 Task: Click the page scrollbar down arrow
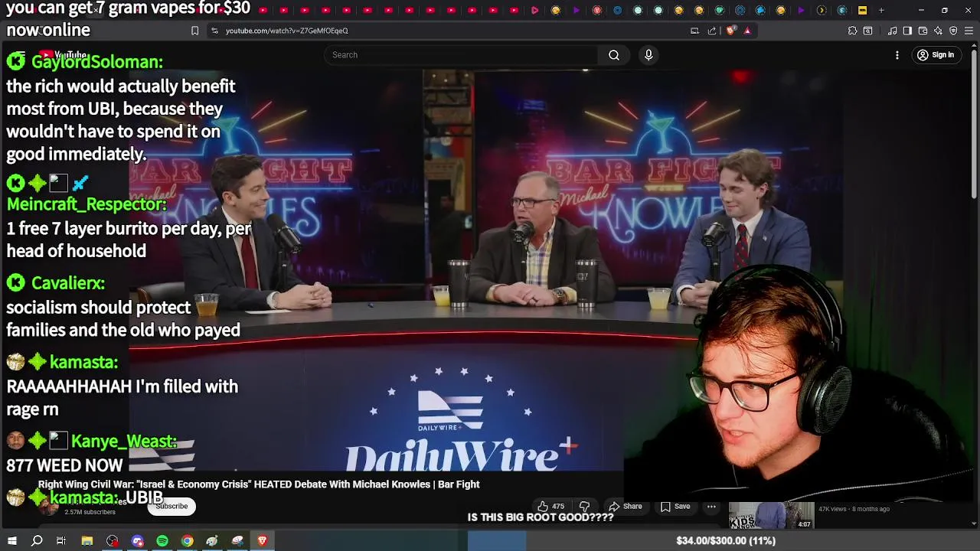[974, 523]
